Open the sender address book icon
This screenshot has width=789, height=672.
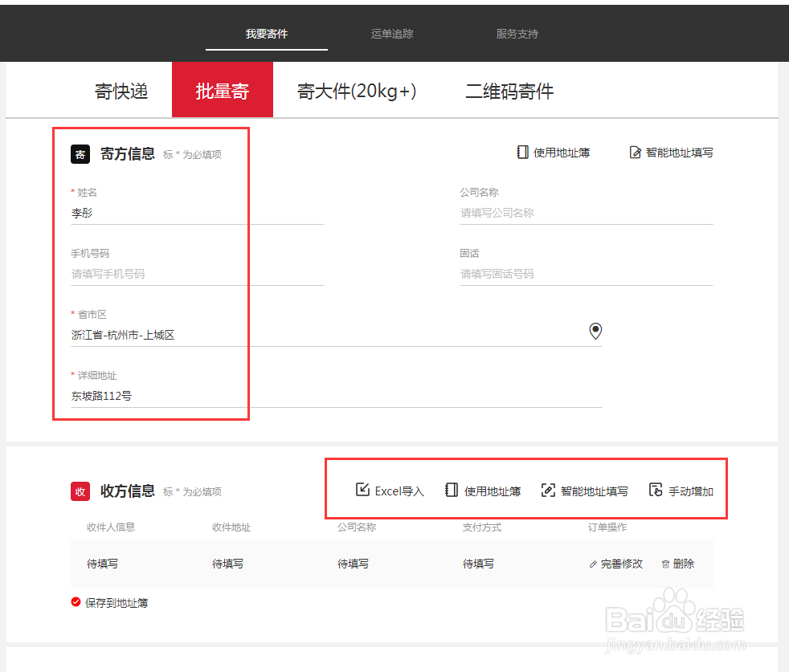522,152
